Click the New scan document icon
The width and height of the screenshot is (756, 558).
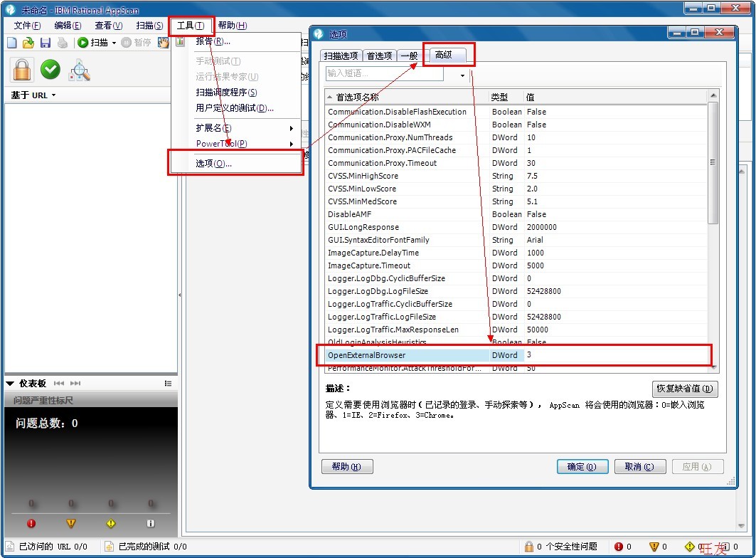11,43
